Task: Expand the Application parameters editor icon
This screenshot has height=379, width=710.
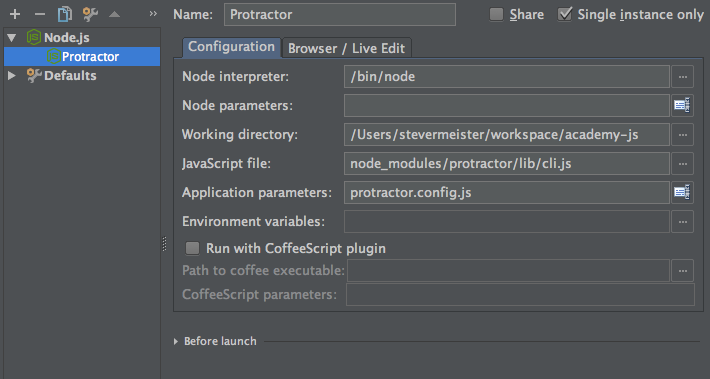Action: coord(682,192)
